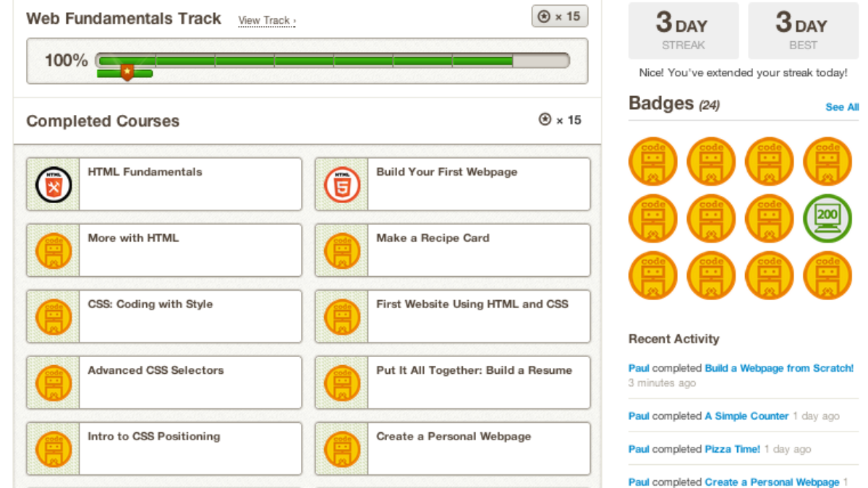868x488 pixels.
Task: Open the HTML5 icon for Build Your First Webpage
Action: pyautogui.click(x=341, y=184)
